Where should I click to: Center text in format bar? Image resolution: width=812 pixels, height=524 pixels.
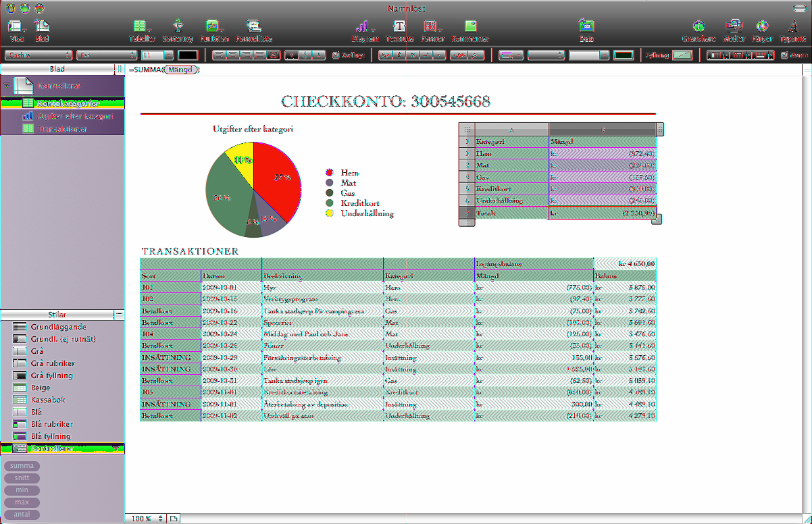point(232,55)
